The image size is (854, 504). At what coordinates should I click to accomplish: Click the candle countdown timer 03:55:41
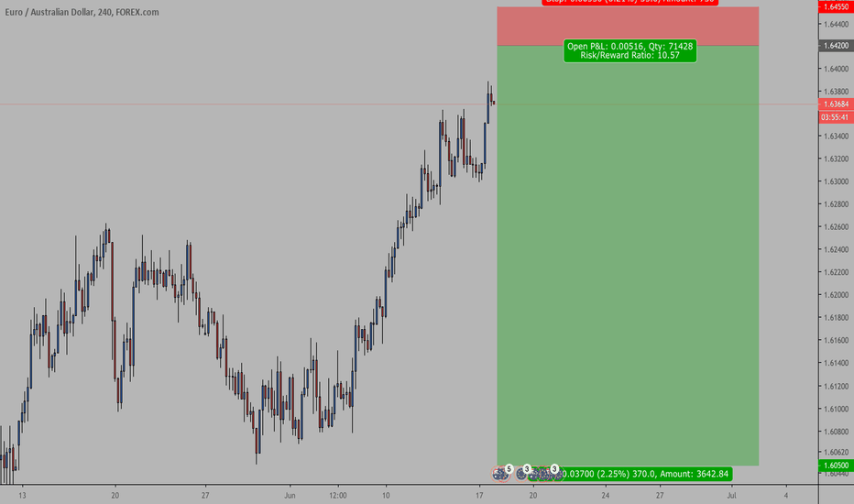(x=836, y=117)
